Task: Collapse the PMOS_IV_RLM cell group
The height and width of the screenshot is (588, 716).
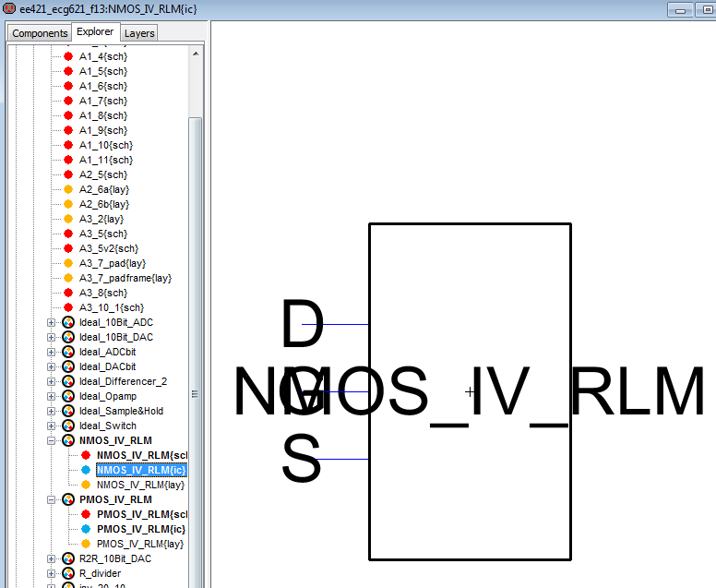Action: point(51,499)
